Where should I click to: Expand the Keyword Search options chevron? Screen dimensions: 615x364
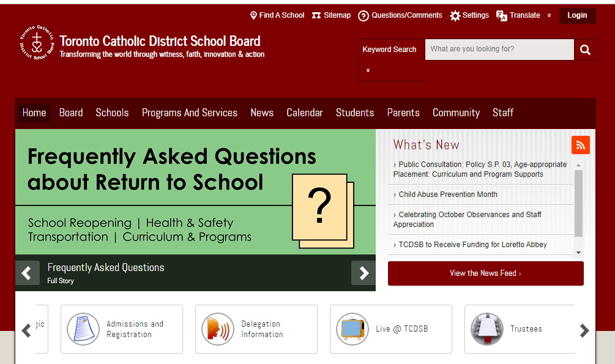[368, 70]
